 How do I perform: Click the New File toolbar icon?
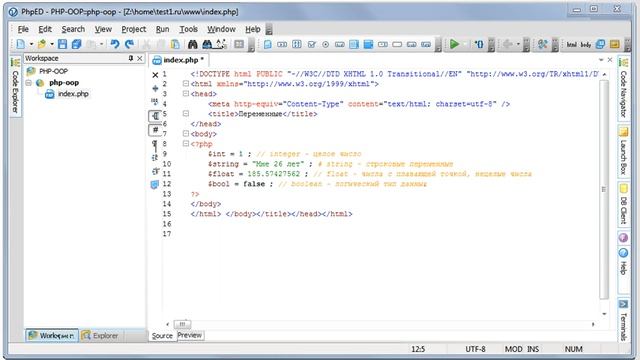pos(20,44)
